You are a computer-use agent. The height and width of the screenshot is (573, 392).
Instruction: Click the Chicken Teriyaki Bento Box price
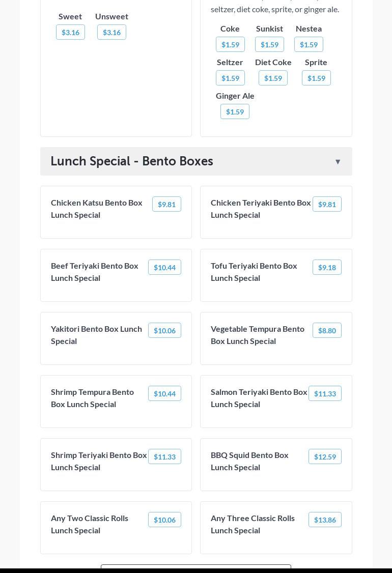pos(326,204)
